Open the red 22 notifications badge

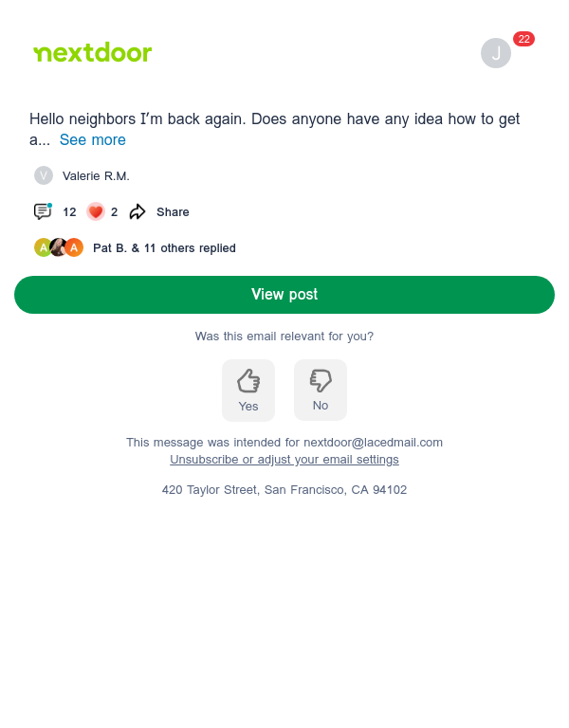(x=523, y=39)
